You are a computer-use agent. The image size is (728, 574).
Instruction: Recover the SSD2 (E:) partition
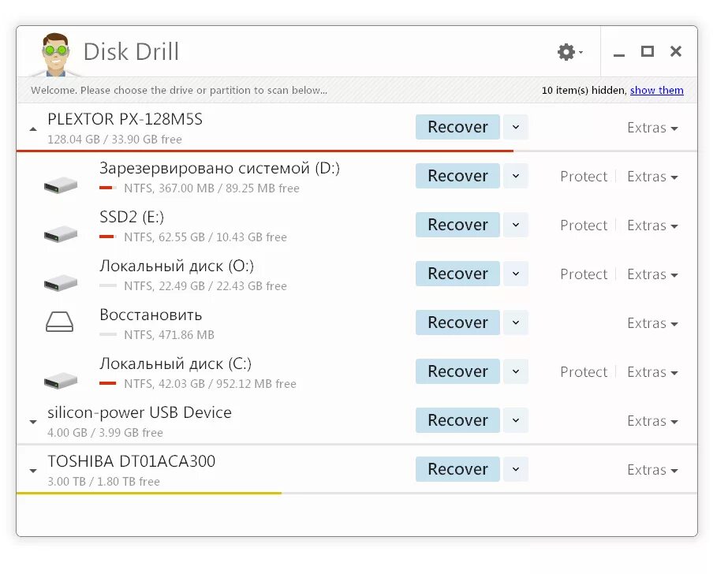[x=457, y=225]
